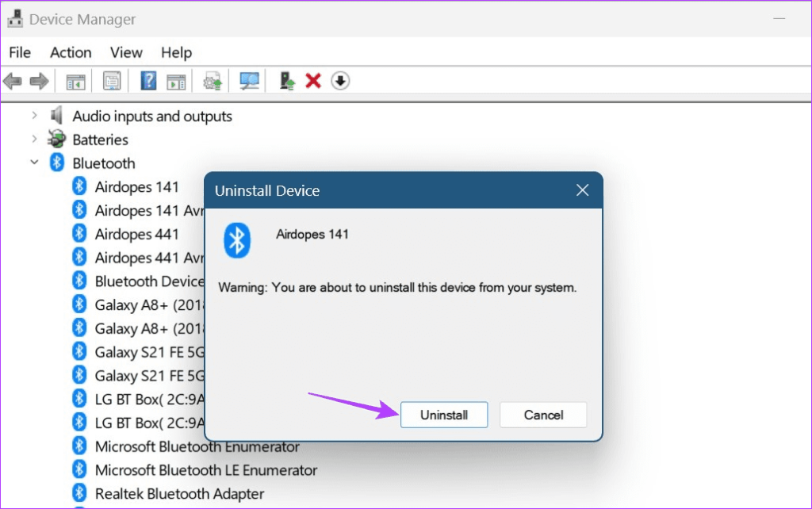This screenshot has height=509, width=812.
Task: Open the Properties toolbar icon
Action: [x=112, y=80]
